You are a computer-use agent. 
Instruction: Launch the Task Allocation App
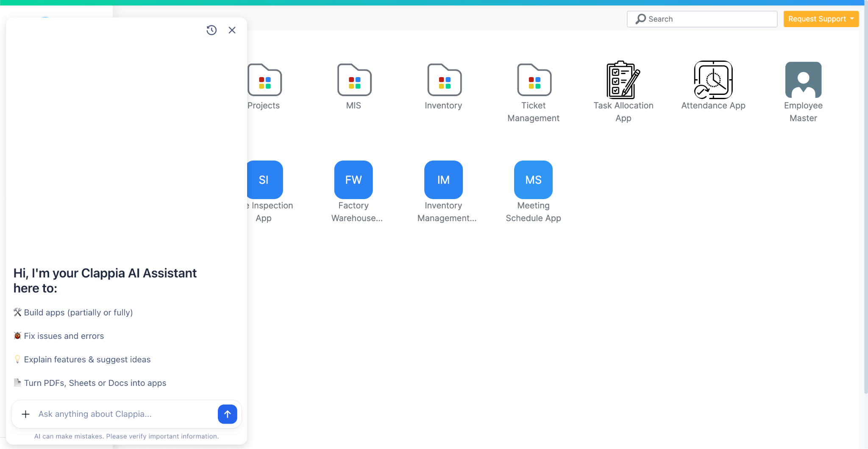point(623,80)
